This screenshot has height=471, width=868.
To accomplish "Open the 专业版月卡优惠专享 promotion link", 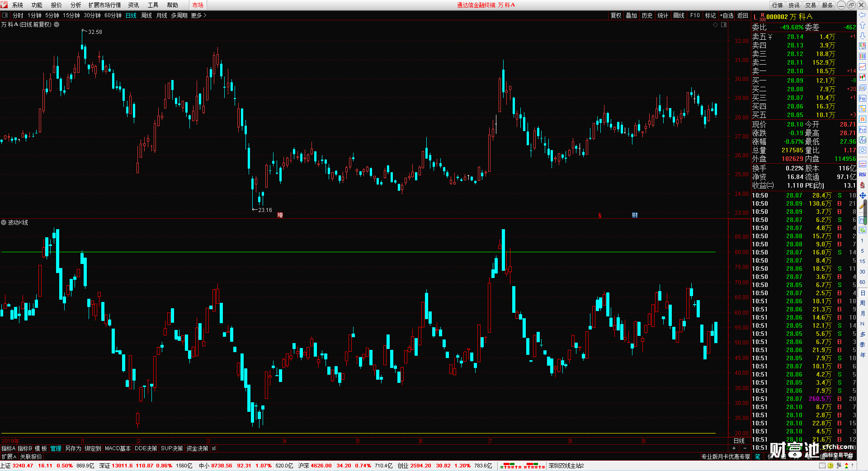I will click(726, 457).
